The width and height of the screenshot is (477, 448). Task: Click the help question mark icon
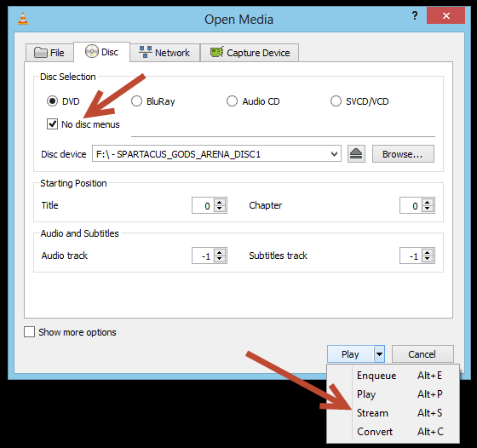[x=415, y=15]
